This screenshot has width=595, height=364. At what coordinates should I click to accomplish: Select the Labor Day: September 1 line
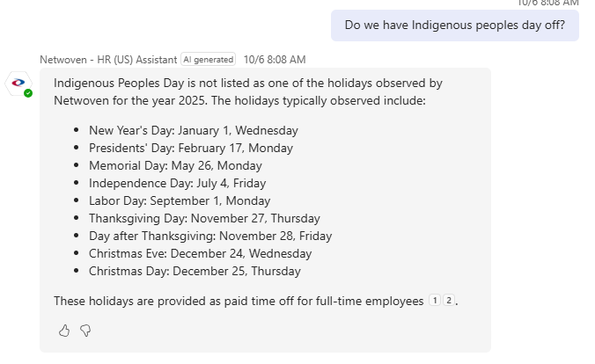coord(180,200)
